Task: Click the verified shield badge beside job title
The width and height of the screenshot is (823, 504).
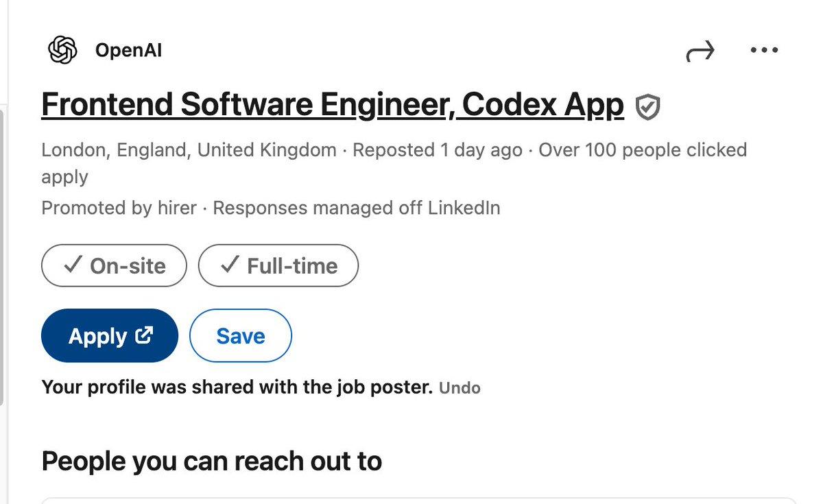Action: click(647, 107)
